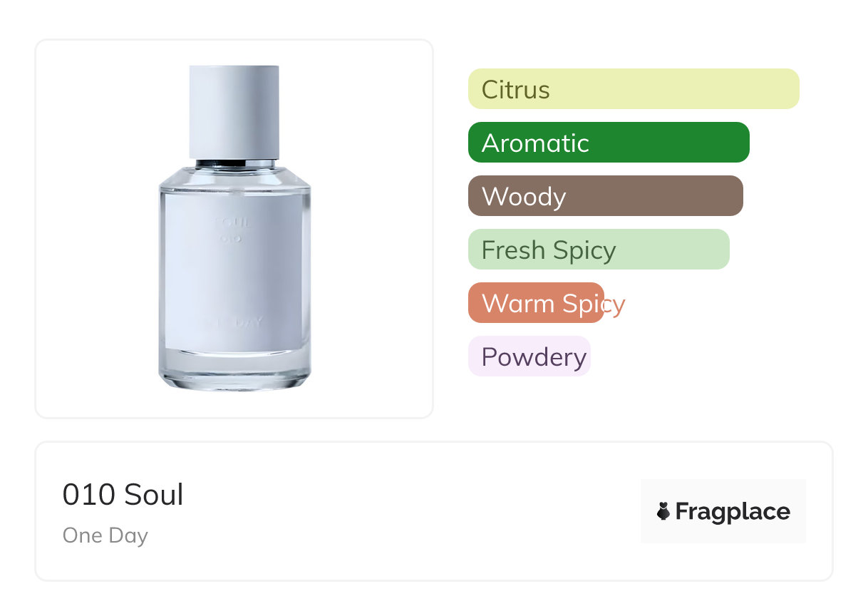Click the blank space between title and Fragplace logo

(413, 511)
